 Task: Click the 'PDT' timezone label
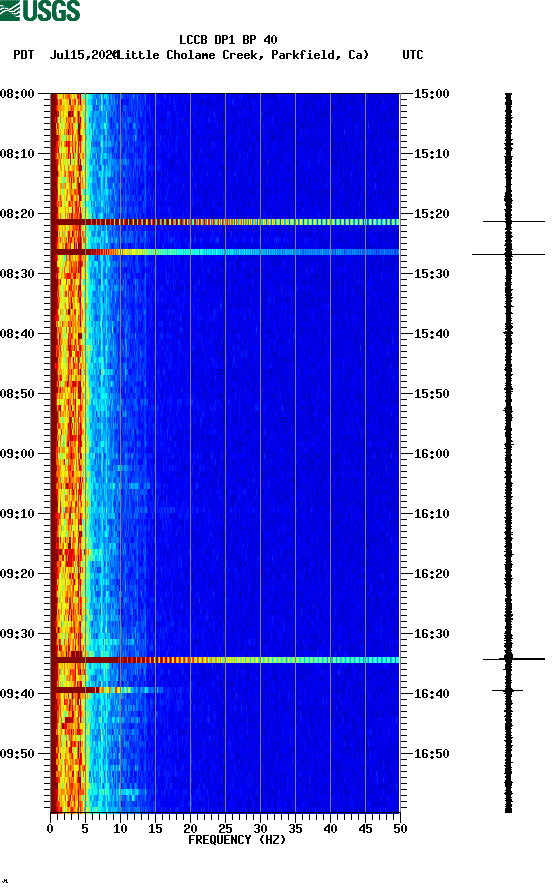(x=24, y=55)
